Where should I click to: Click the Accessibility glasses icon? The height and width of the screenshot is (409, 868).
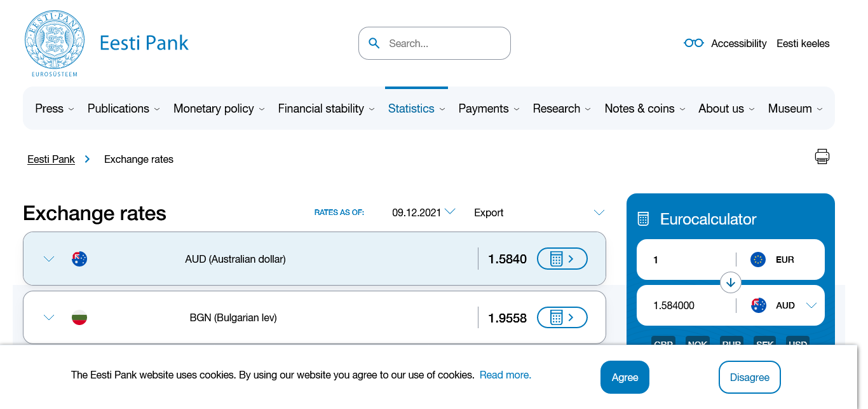click(x=693, y=43)
